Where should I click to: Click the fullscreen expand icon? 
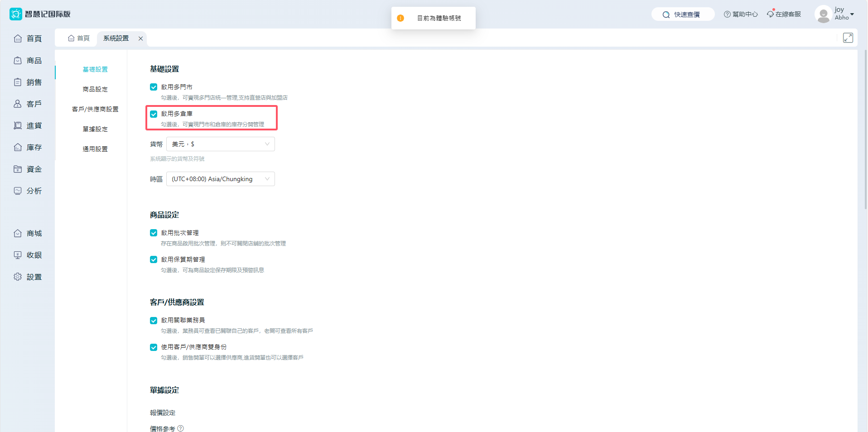tap(848, 38)
